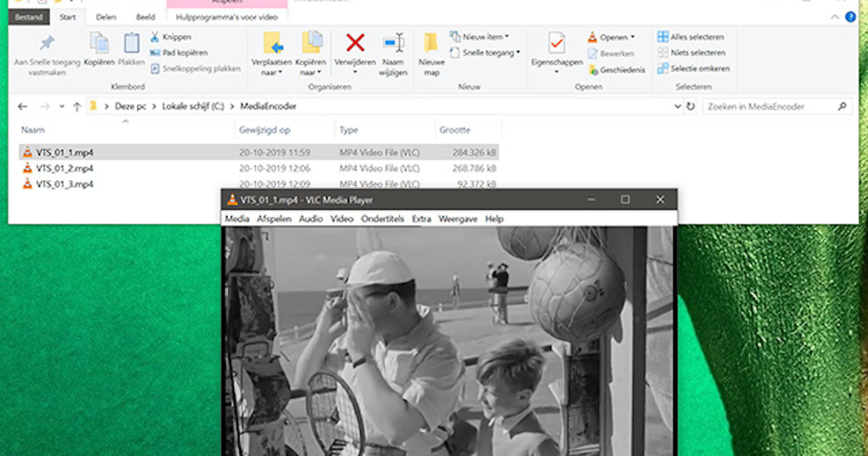Image resolution: width=868 pixels, height=456 pixels.
Task: Sort files by Grootte column
Action: point(455,130)
